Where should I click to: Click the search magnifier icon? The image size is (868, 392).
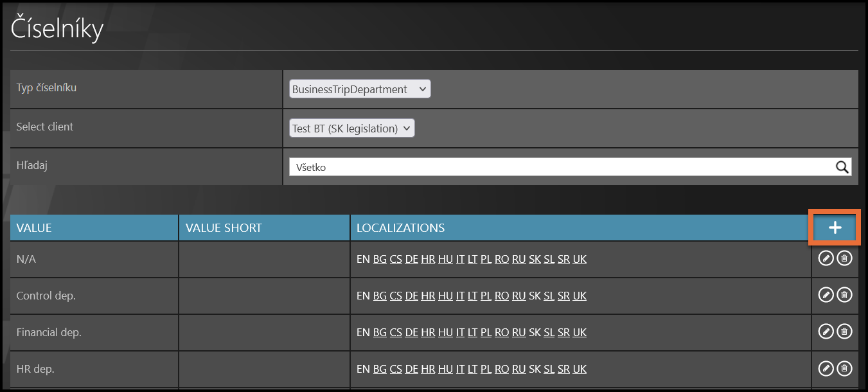pos(842,167)
